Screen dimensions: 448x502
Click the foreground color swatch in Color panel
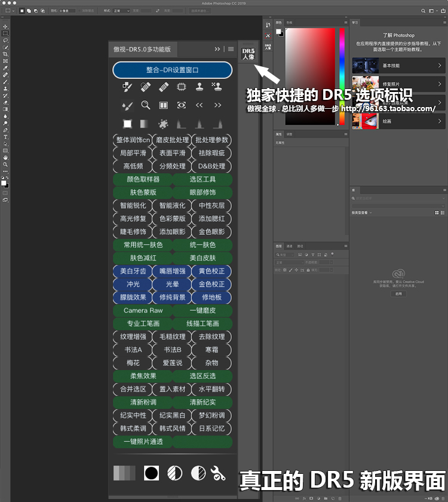coord(278,31)
